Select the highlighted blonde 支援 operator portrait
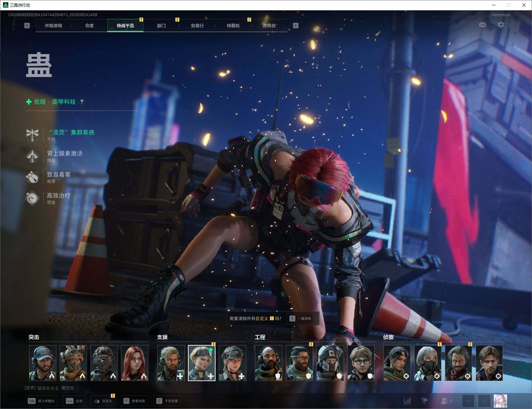532x409 pixels. 202,363
